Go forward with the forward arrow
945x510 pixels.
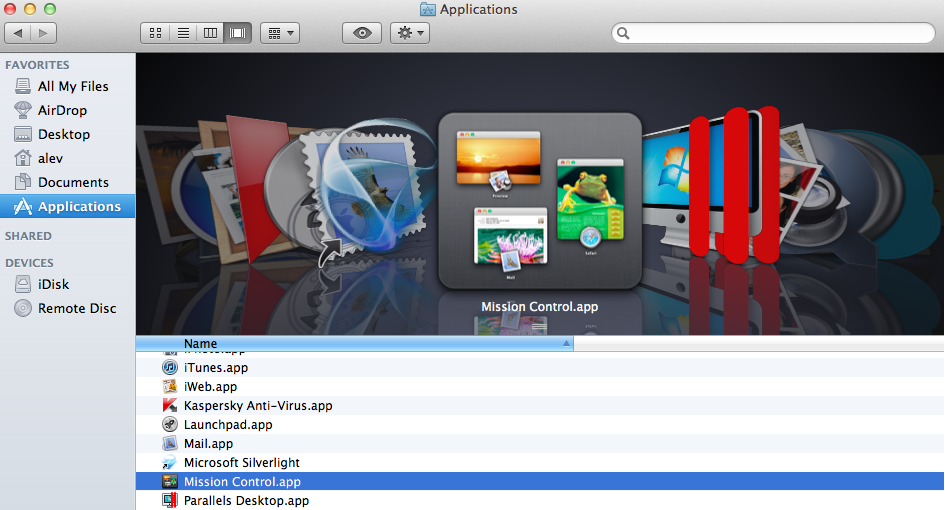pyautogui.click(x=43, y=33)
